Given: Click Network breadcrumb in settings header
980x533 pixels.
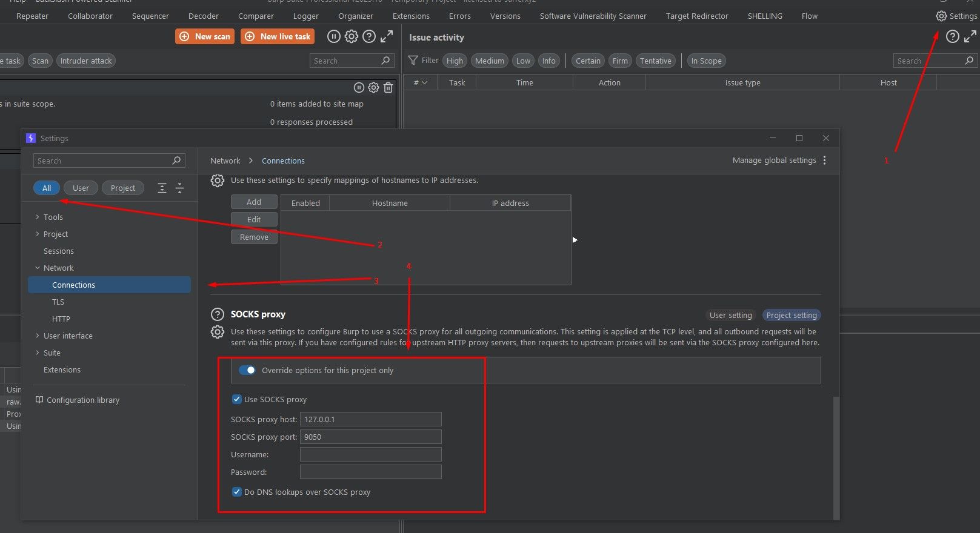Looking at the screenshot, I should [x=225, y=161].
